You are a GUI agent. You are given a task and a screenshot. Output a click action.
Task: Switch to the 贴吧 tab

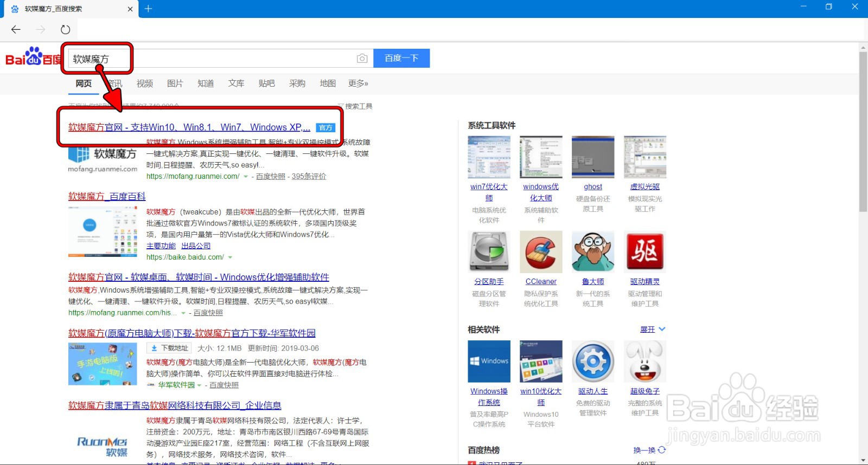click(x=266, y=83)
